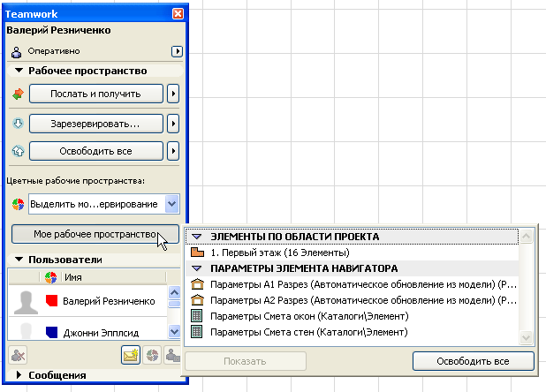Viewport: 546px width, 392px height.
Task: Click the red color swatch for Валерий Резниченко
Action: coord(51,301)
